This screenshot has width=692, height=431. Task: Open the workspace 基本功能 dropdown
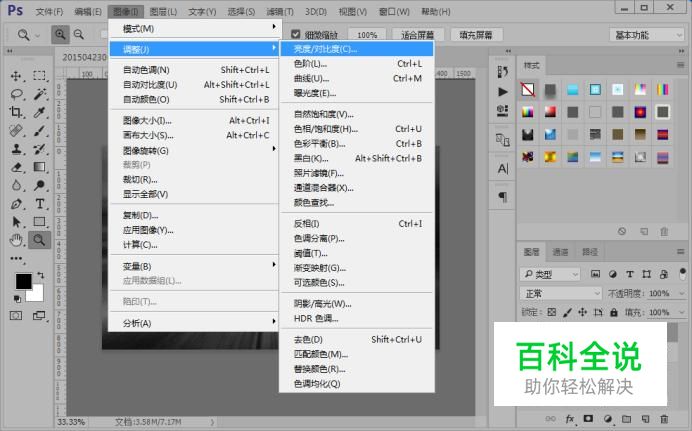click(647, 35)
